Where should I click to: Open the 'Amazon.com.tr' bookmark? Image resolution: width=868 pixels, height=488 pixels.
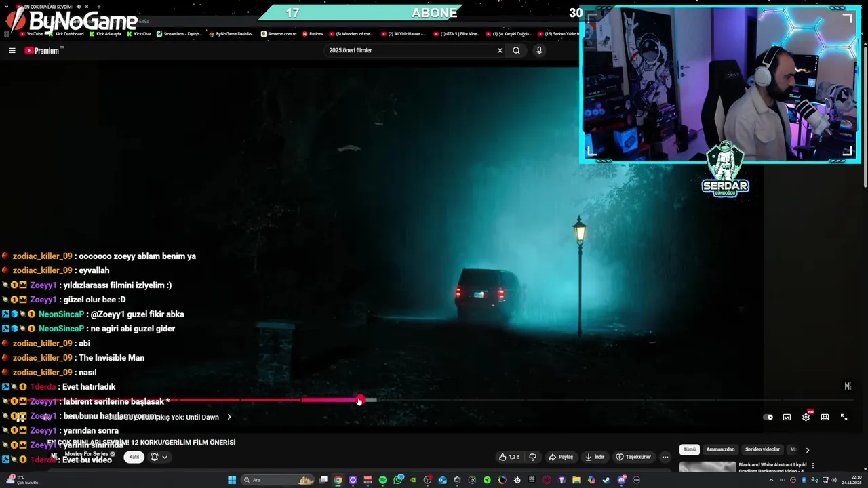[x=279, y=34]
